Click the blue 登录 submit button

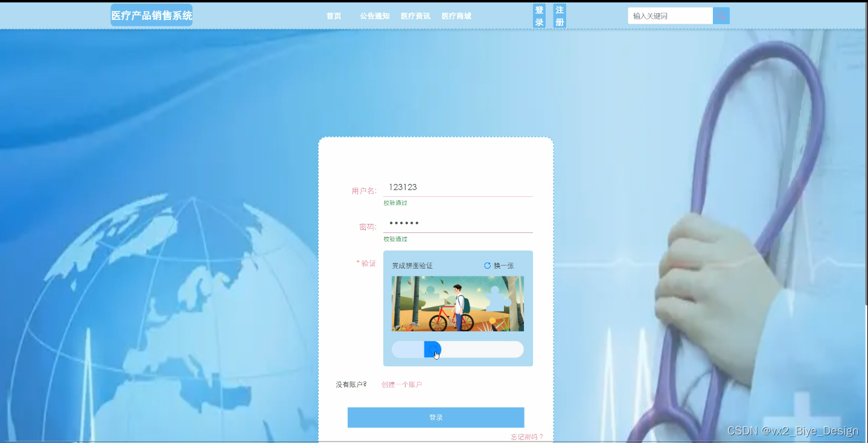[436, 418]
